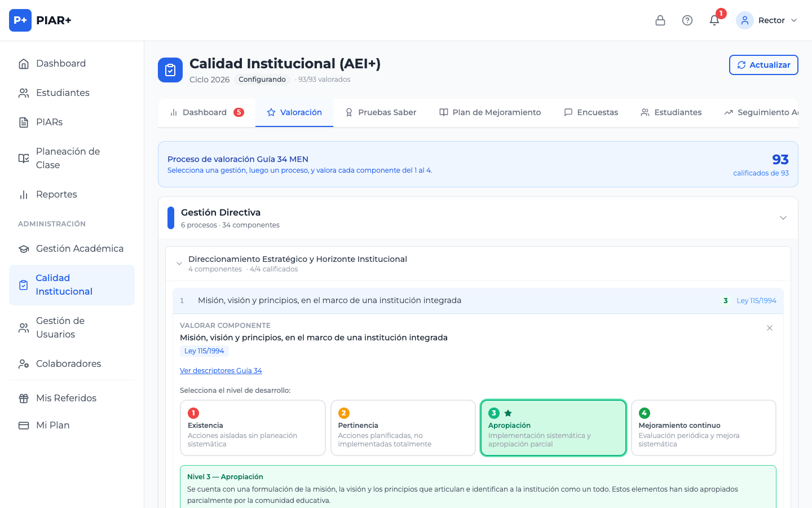Click the gift icon beside Mis Referidos
The image size is (812, 508).
(x=24, y=398)
